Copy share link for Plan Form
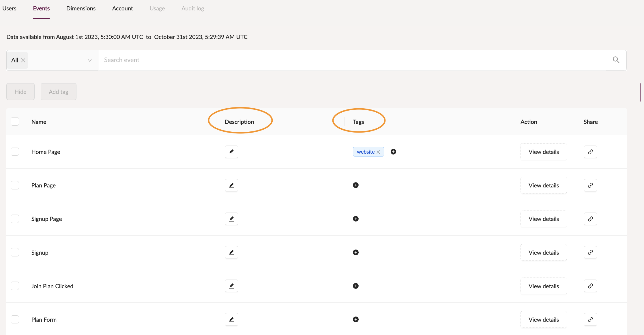Viewport: 644px width, 335px height. [x=590, y=319]
